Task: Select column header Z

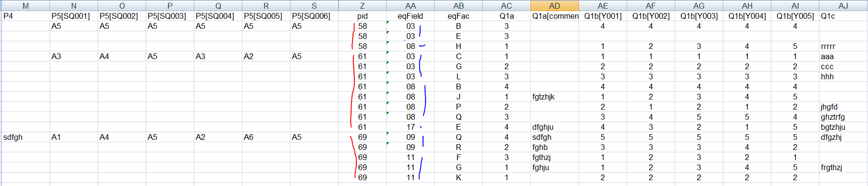Action: click(362, 6)
